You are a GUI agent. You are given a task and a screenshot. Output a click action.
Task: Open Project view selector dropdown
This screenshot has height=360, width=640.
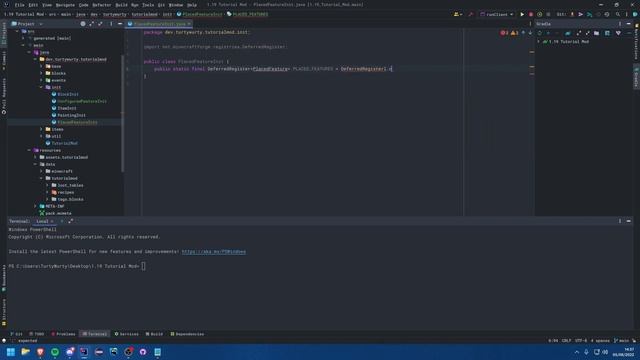tap(27, 24)
